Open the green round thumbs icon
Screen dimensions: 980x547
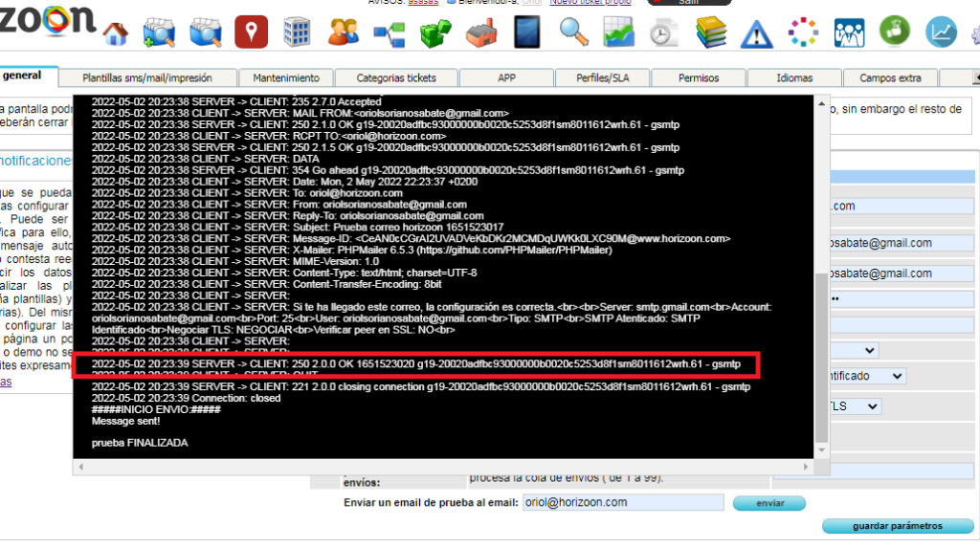(895, 31)
